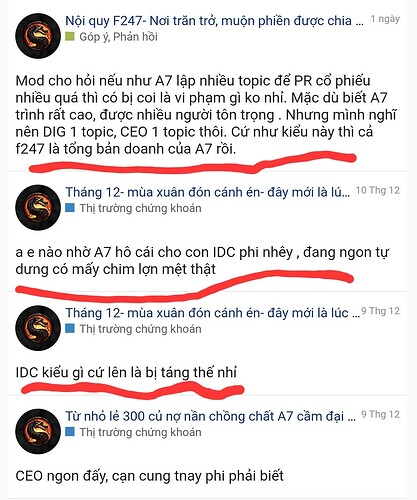417x500 pixels.
Task: Select the Góp ý, Phản hồi category
Action: click(118, 37)
